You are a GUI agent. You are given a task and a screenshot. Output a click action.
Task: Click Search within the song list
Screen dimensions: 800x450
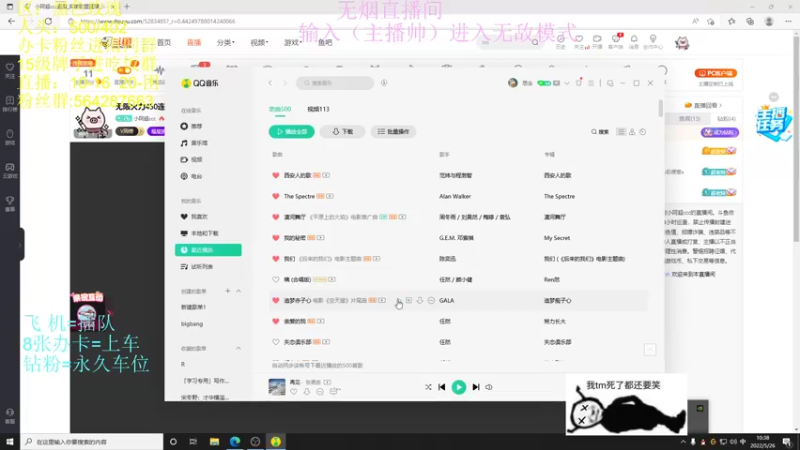(600, 132)
